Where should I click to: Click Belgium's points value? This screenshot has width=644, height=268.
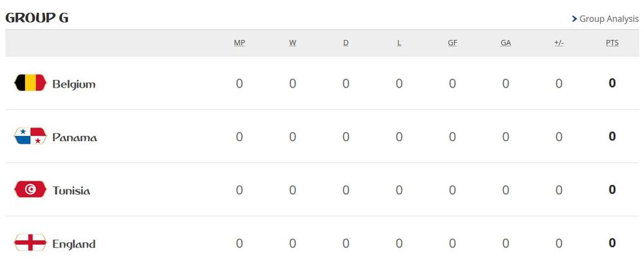612,83
